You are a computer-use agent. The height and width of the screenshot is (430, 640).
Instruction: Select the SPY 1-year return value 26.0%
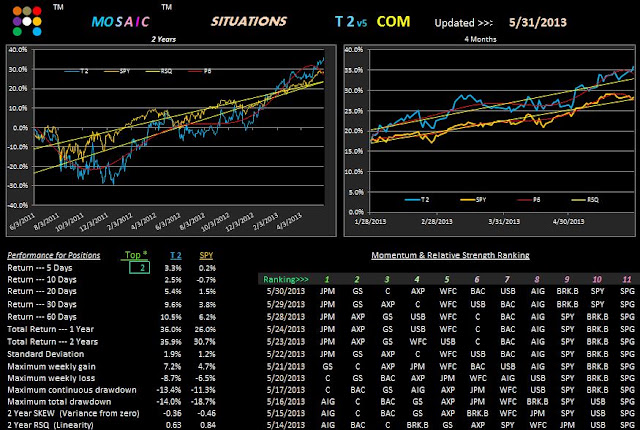[x=205, y=329]
